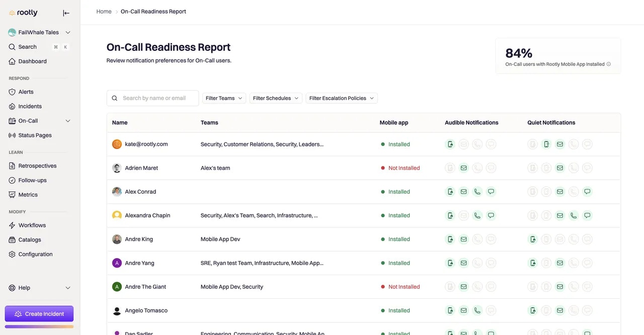Open Alerts from the sidebar
This screenshot has height=335, width=644.
[26, 92]
